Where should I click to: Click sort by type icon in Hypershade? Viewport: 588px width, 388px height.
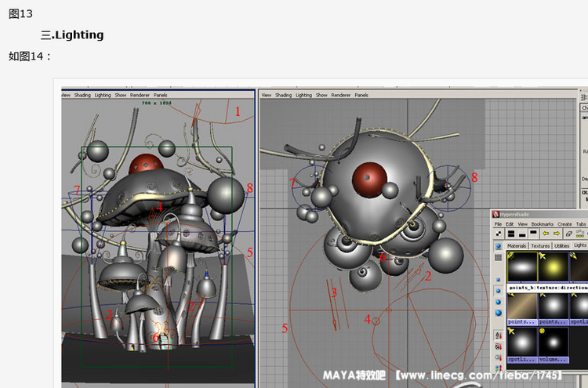point(499,346)
